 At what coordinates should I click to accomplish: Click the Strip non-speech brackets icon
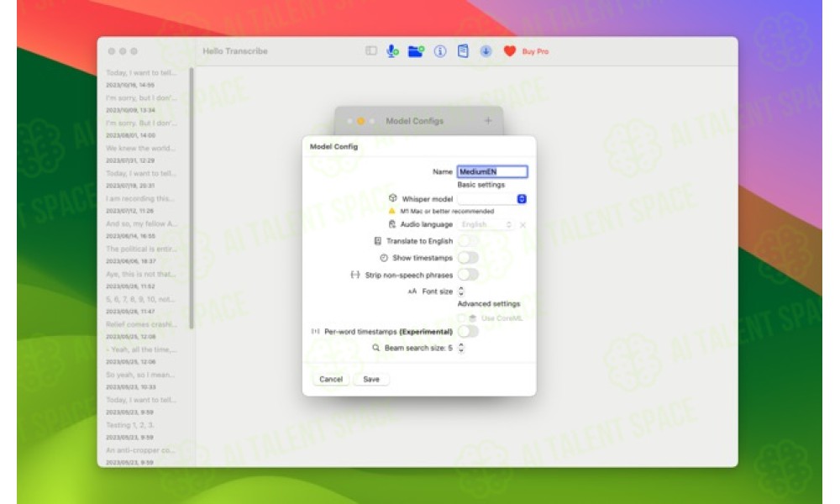[x=355, y=275]
